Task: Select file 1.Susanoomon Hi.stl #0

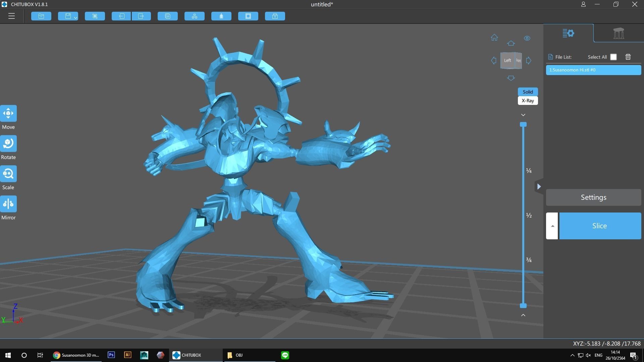Action: click(x=593, y=70)
